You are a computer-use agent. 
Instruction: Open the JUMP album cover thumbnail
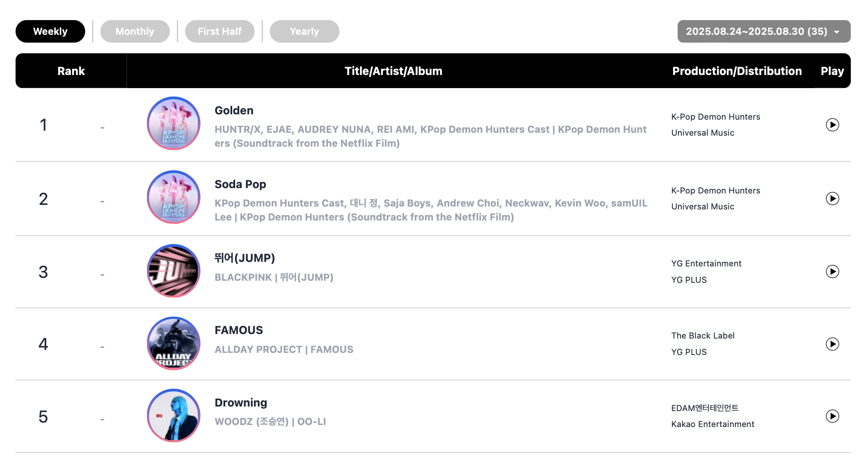click(174, 270)
